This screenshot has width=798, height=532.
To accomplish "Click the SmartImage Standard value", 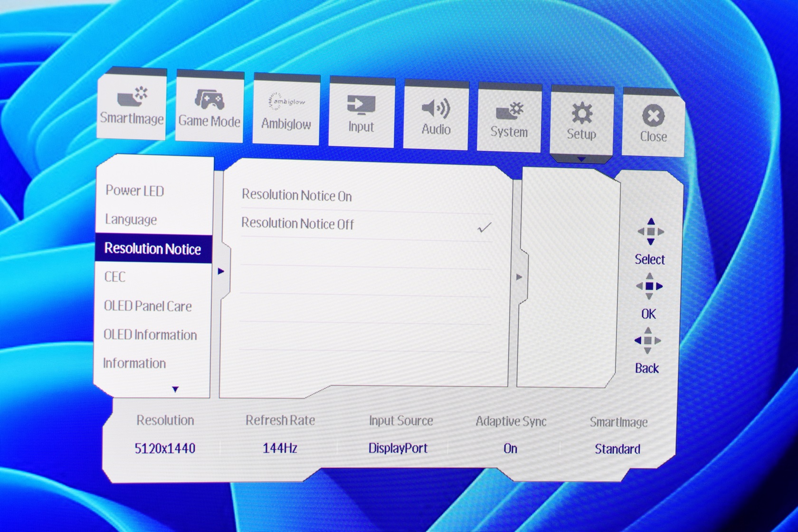I will click(x=617, y=449).
